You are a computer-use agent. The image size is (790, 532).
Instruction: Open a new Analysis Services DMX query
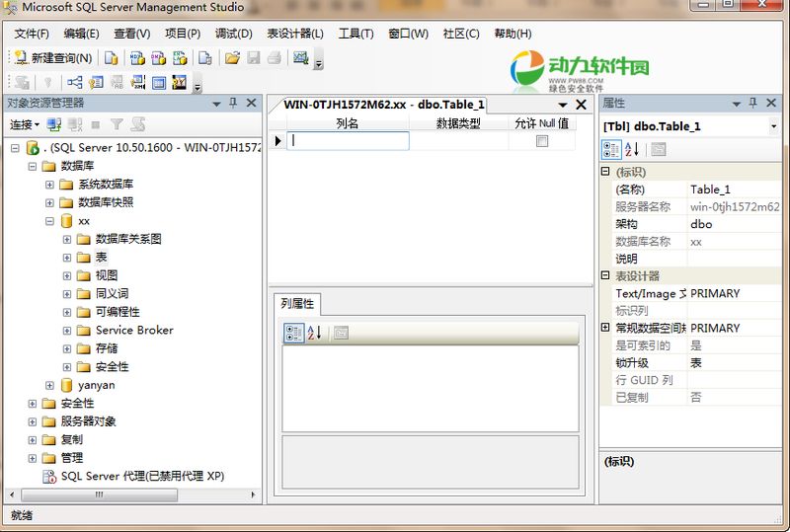(x=158, y=58)
